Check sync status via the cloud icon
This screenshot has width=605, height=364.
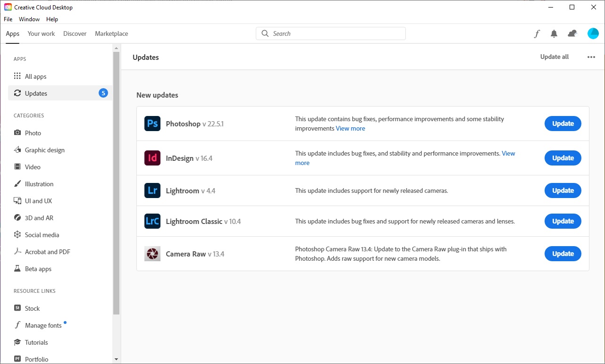pyautogui.click(x=572, y=33)
